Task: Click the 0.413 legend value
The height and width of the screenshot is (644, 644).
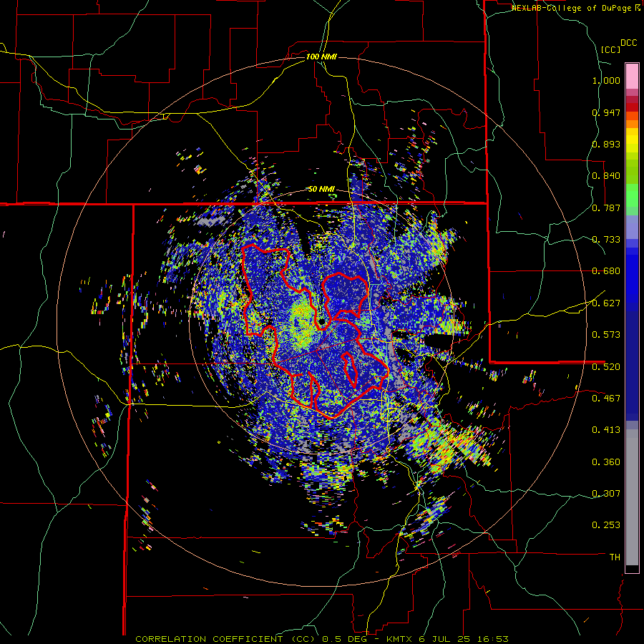Action: pyautogui.click(x=606, y=430)
